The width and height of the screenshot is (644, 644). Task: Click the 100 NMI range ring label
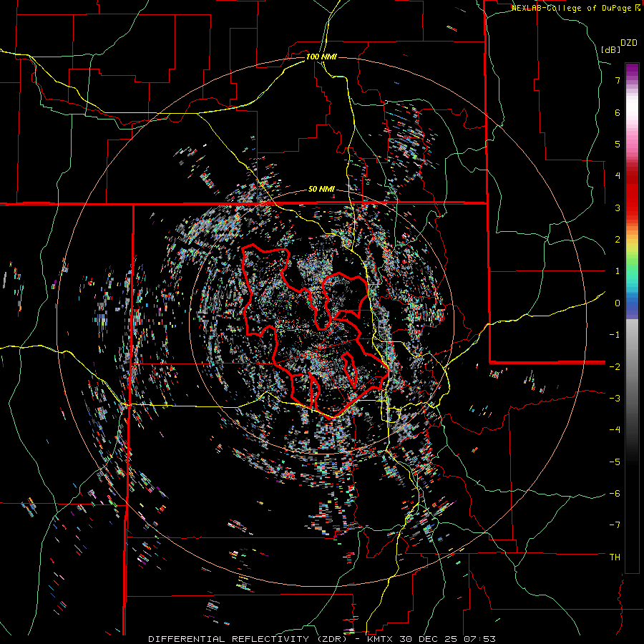click(321, 57)
